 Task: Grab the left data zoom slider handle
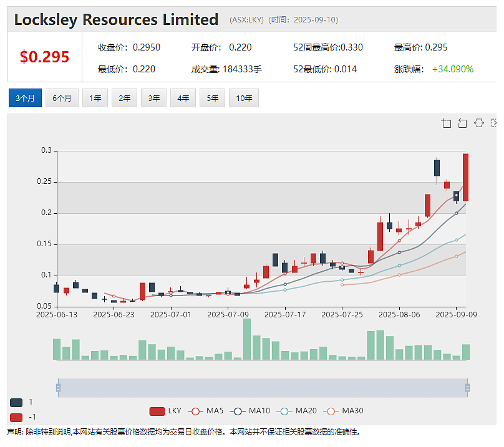pos(58,388)
